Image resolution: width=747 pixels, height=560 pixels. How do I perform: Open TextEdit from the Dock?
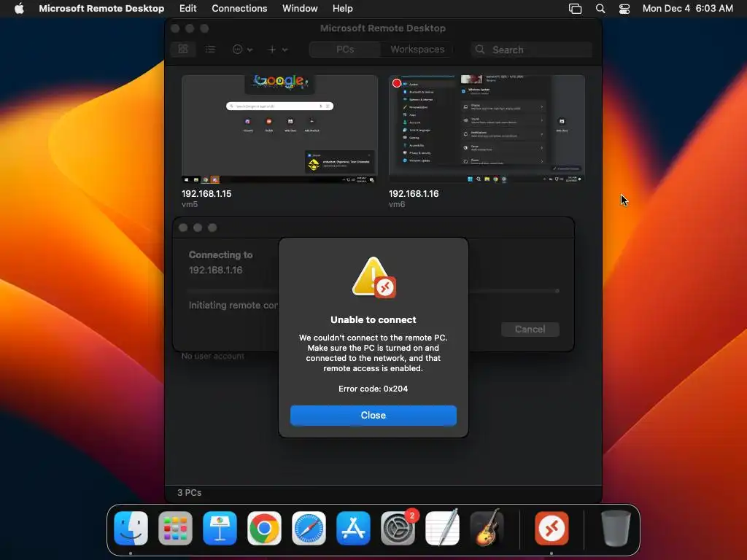[x=442, y=528]
